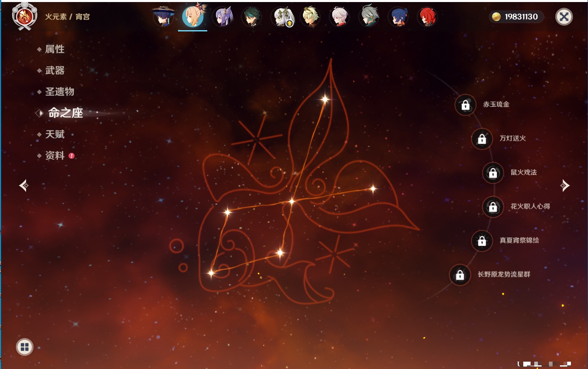588x369 pixels.
Task: Go to the next character with the right arrow
Action: 565,186
